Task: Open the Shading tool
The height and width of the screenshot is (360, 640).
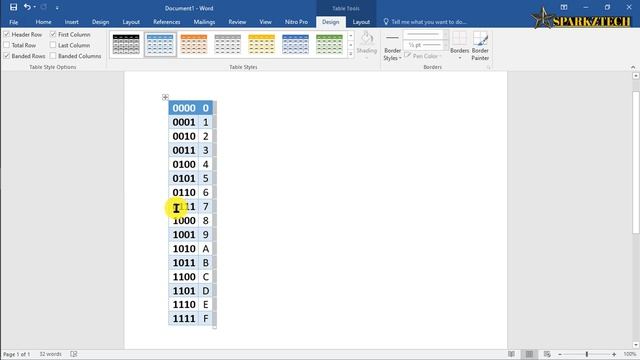Action: [x=367, y=45]
